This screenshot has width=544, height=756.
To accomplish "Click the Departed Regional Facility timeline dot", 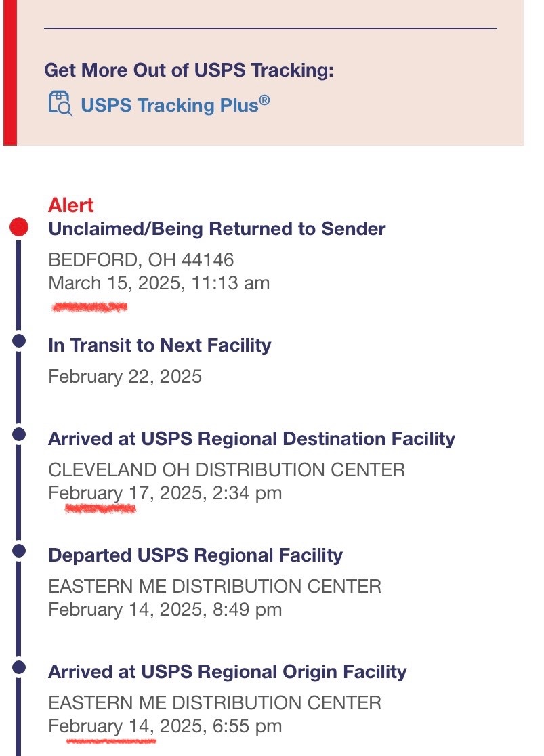I will [19, 551].
